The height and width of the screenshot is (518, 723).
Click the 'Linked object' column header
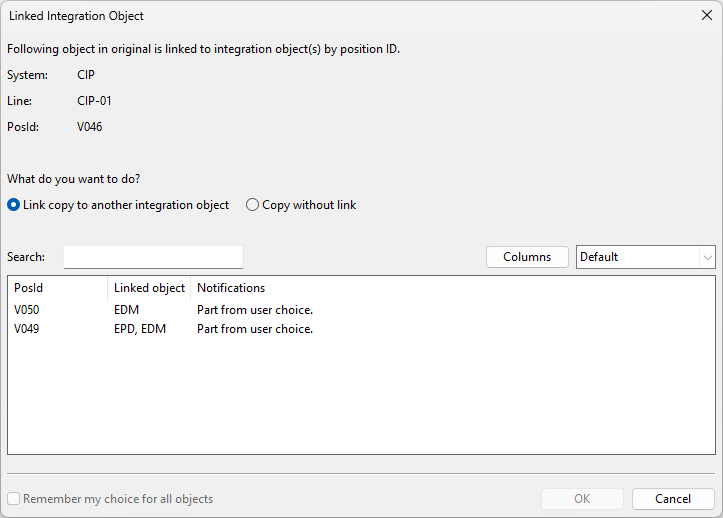(149, 288)
